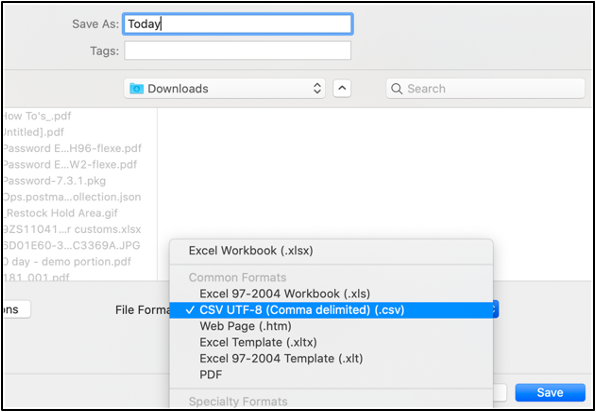The height and width of the screenshot is (412, 596).
Task: Select file ending W2-flexe.pdf
Action: (x=70, y=165)
